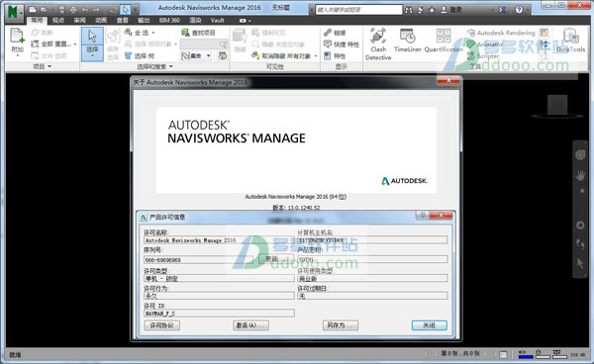Click the keyword search input field
The image size is (594, 364).
click(358, 10)
